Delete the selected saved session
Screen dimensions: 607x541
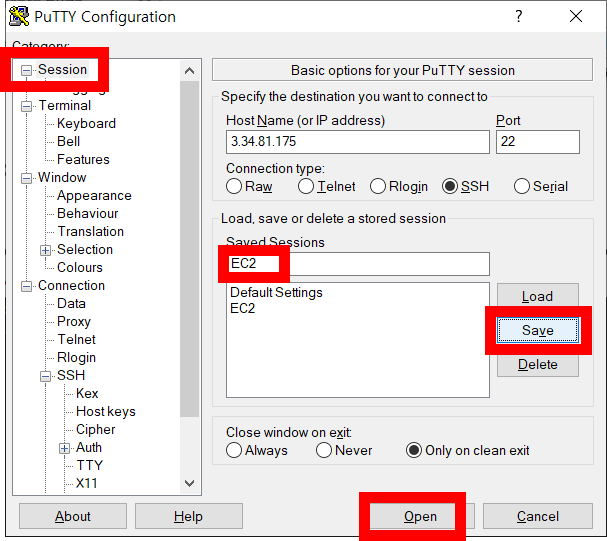click(538, 364)
